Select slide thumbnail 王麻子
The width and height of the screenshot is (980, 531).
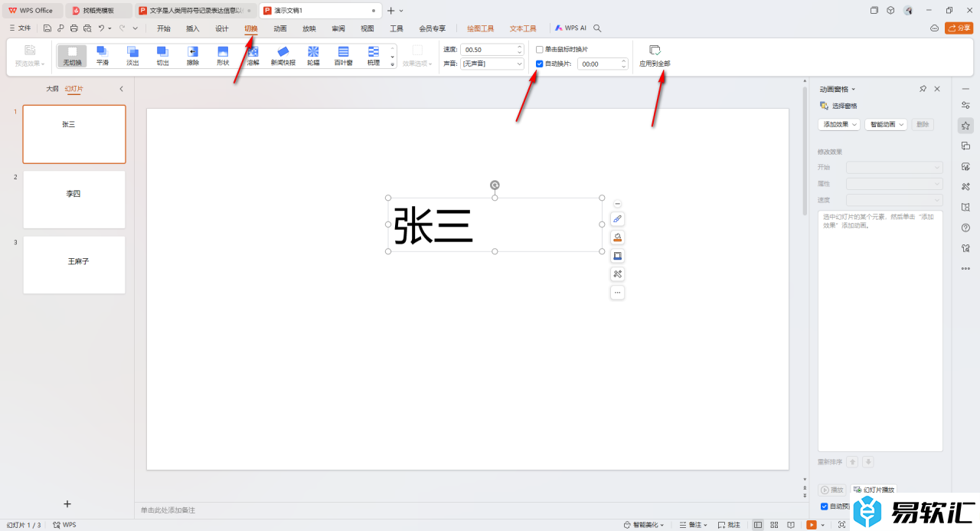[x=74, y=265]
